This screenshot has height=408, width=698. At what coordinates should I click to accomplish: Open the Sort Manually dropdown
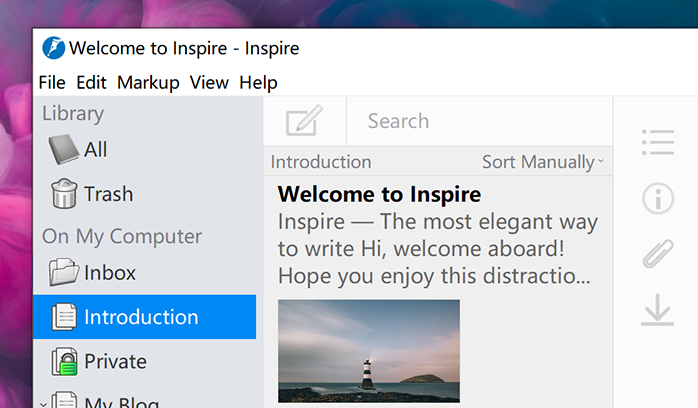pyautogui.click(x=542, y=162)
